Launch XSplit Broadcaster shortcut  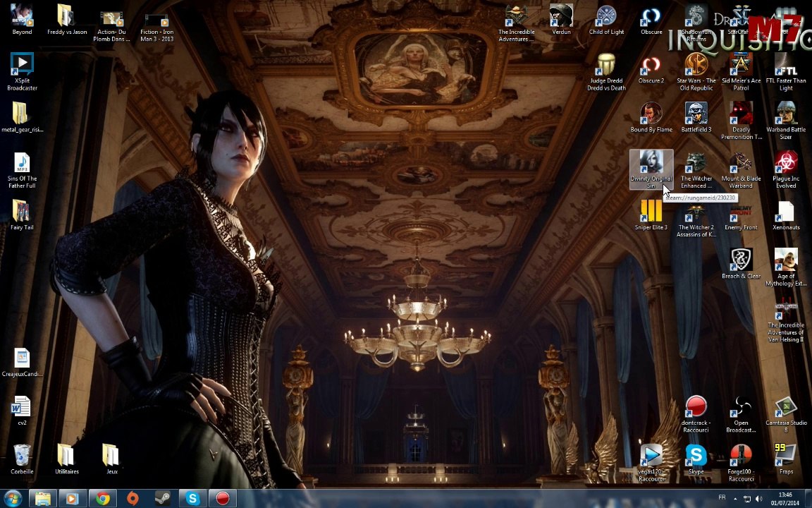[x=22, y=71]
